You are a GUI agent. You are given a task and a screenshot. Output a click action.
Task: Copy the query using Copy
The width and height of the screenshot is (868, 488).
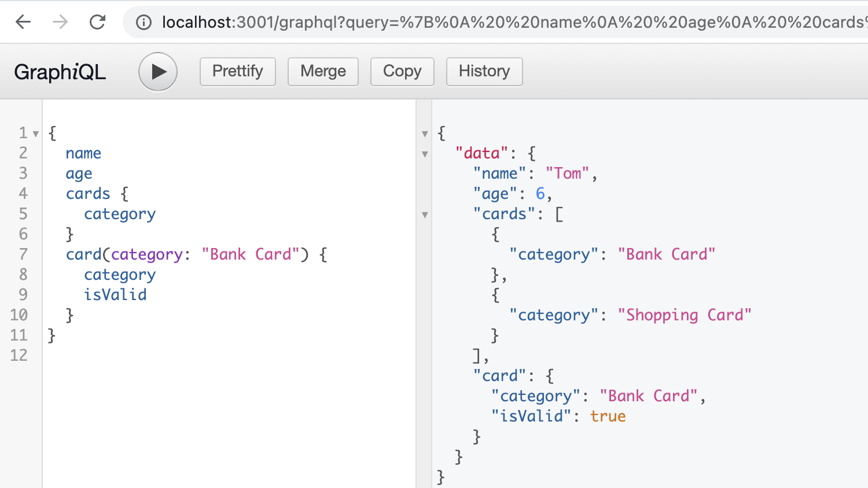tap(402, 71)
